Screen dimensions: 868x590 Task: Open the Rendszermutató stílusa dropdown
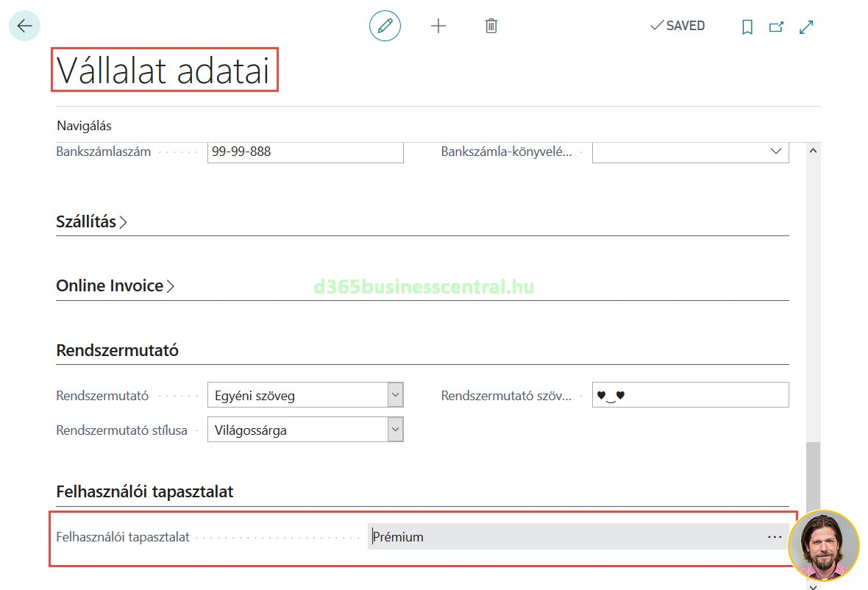click(395, 430)
